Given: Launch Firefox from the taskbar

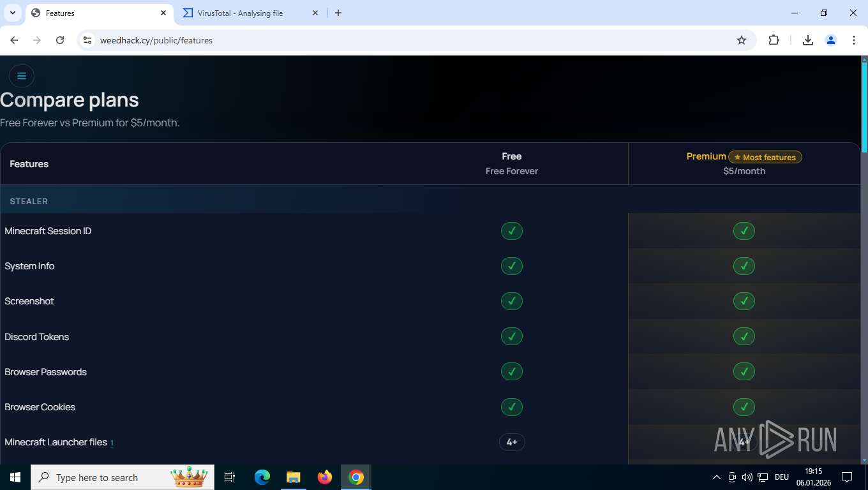Looking at the screenshot, I should 325,477.
